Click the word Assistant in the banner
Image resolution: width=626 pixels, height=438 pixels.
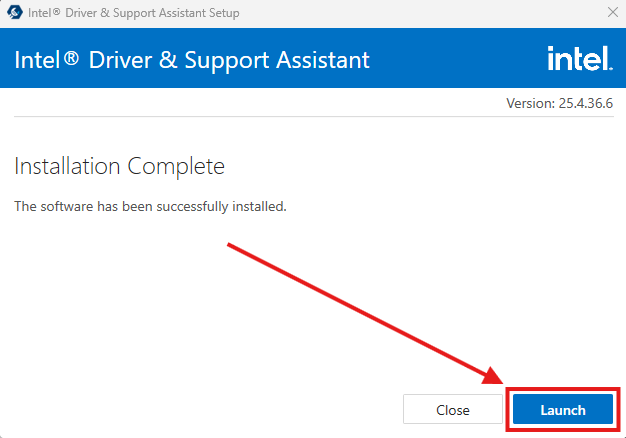tap(323, 60)
